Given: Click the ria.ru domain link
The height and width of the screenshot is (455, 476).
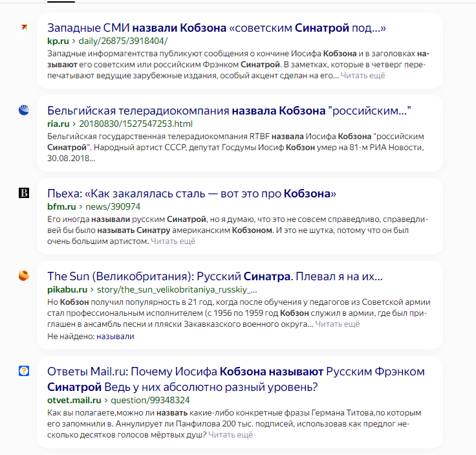Looking at the screenshot, I should point(58,124).
